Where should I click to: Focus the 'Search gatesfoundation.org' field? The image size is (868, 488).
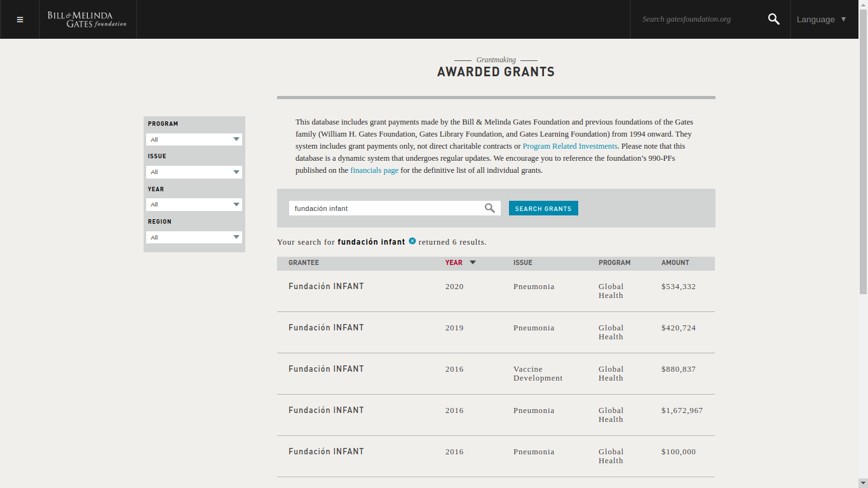coord(699,19)
